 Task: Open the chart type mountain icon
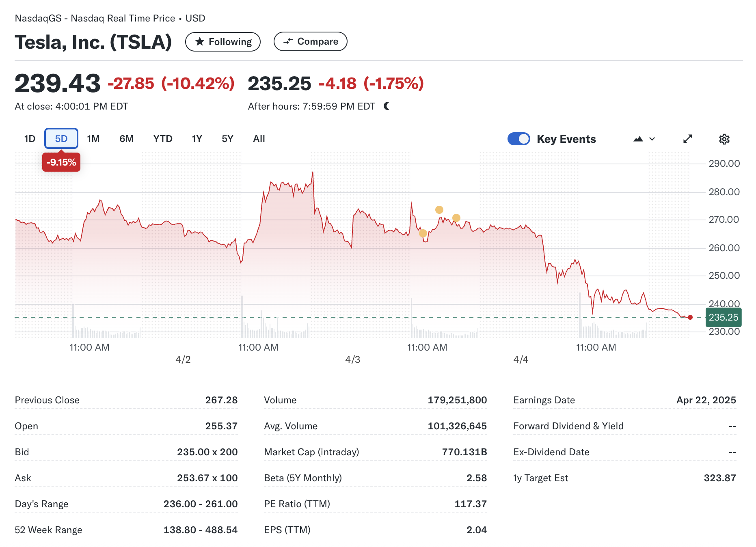(x=638, y=139)
